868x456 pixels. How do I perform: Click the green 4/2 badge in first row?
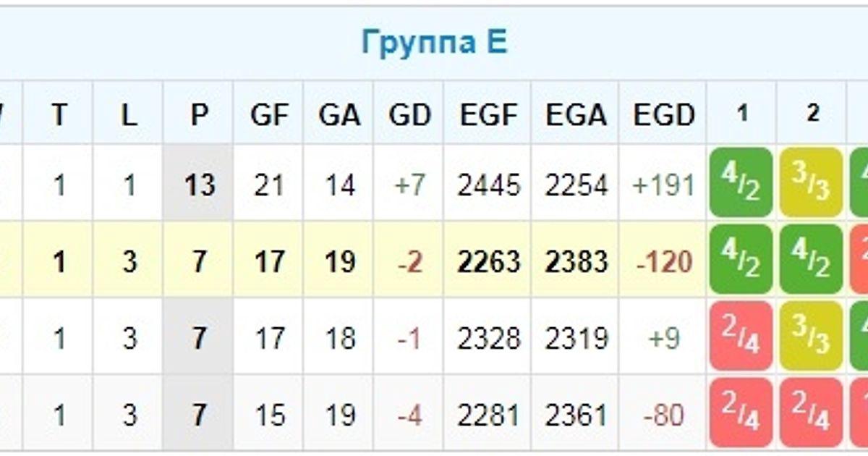(741, 182)
